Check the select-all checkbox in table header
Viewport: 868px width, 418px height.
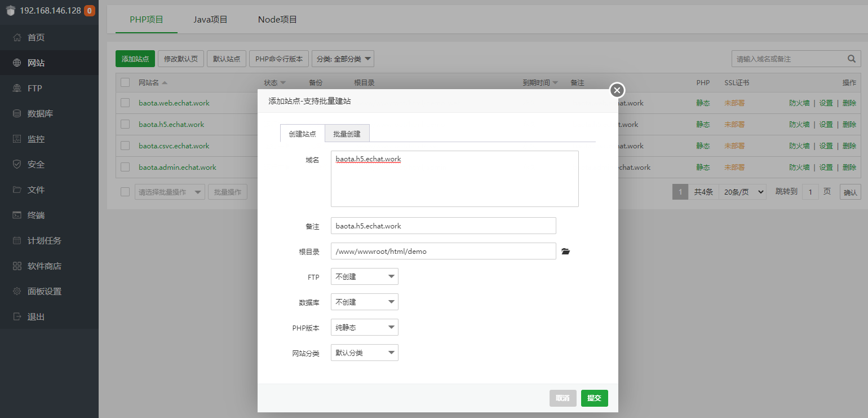tap(125, 82)
